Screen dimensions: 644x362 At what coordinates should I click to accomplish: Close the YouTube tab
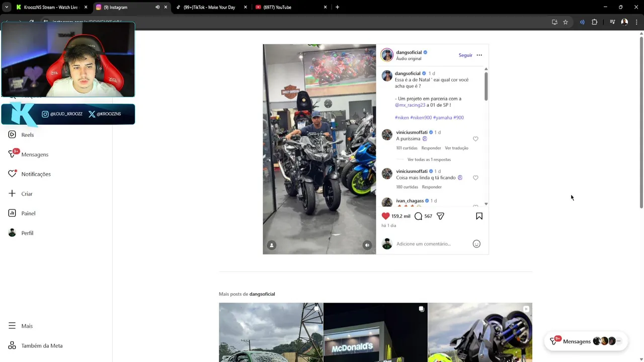point(326,7)
